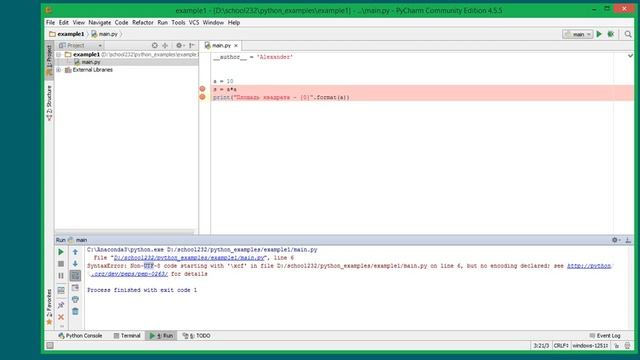Toggle the 1: Project side tab
The height and width of the screenshot is (360, 640).
click(49, 61)
